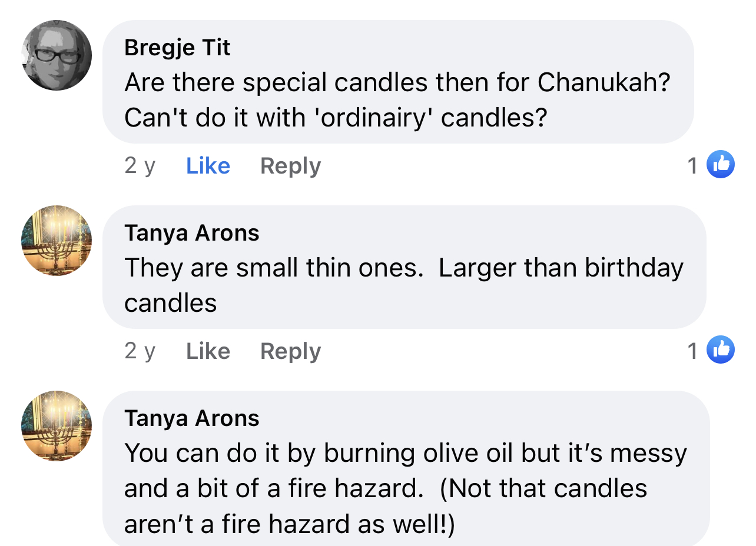Click the word 'Chanukah?' in Bregje's comment
Viewport: 756px width, 546px height.
[604, 83]
